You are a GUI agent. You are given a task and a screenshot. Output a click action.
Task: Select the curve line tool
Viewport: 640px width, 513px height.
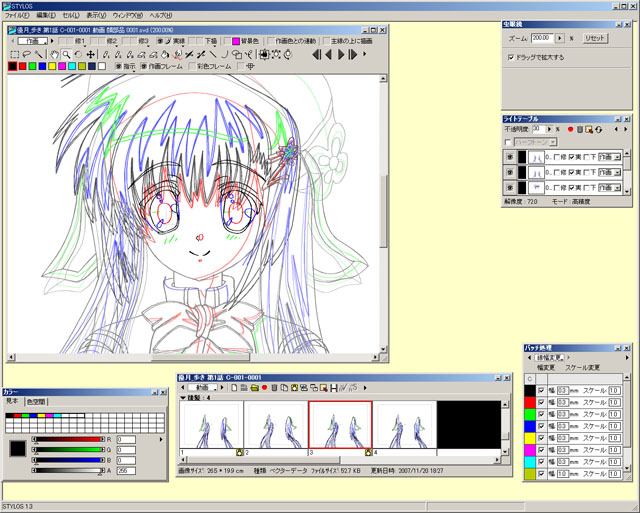coord(224,55)
